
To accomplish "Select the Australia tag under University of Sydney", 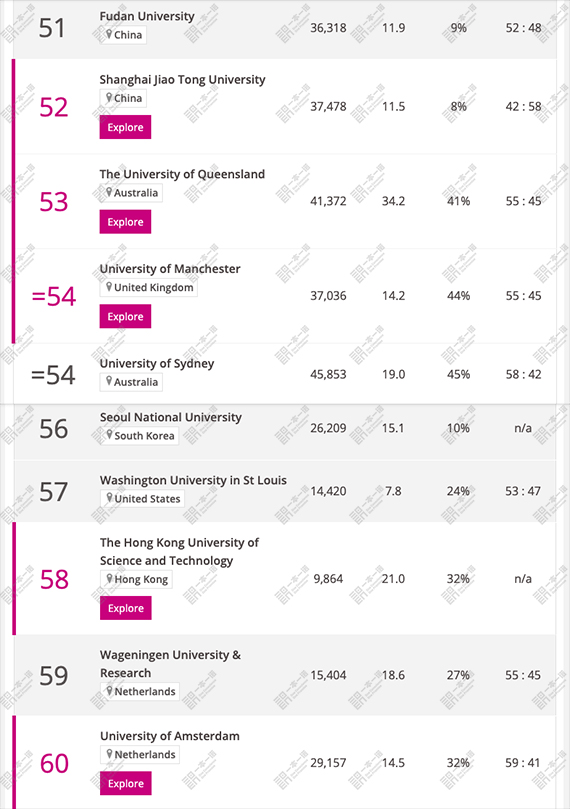I will click(131, 382).
